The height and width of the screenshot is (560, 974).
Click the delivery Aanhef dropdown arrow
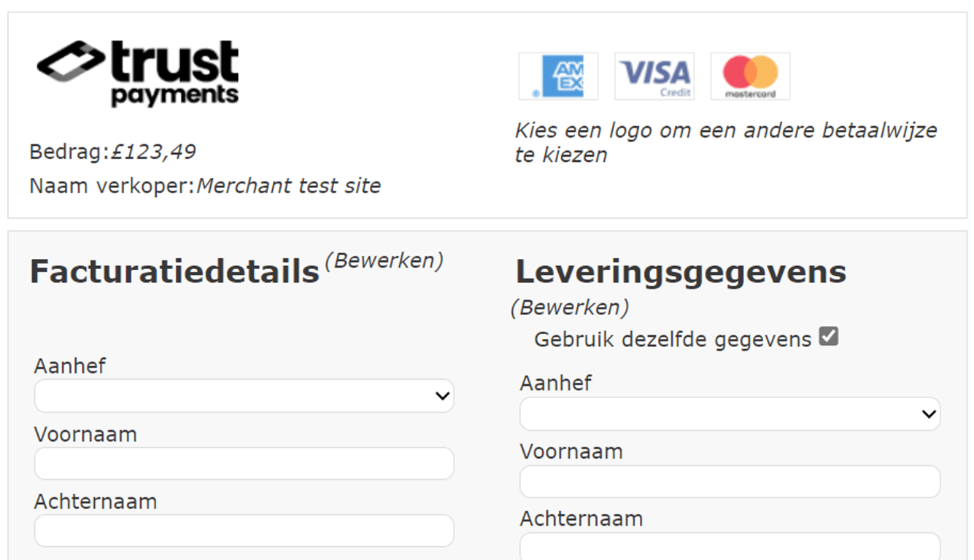point(928,414)
